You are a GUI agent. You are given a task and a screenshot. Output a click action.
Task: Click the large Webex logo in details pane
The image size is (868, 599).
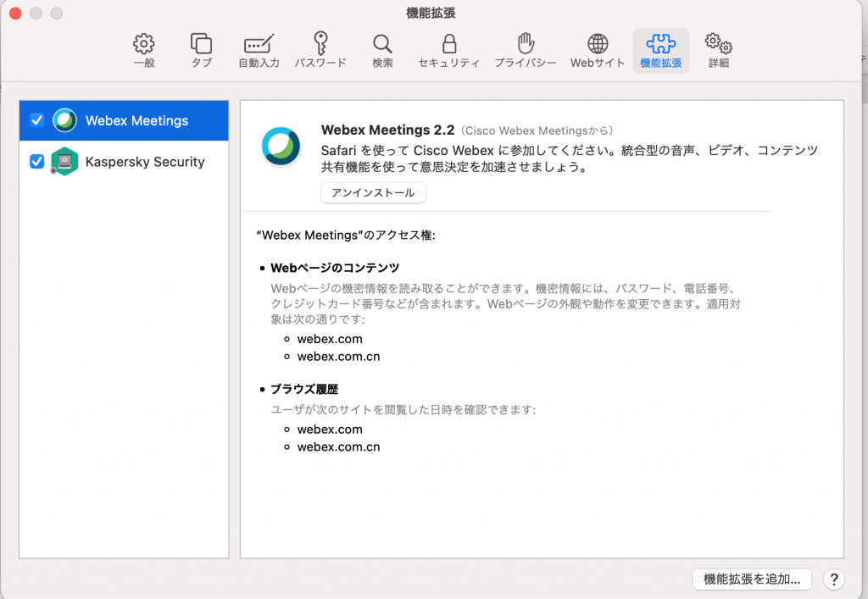click(x=281, y=147)
